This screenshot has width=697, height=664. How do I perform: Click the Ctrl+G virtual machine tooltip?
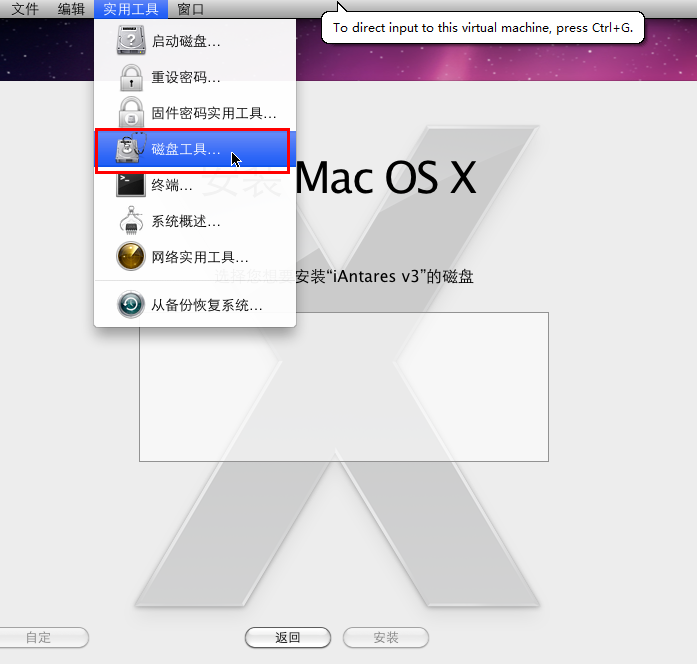pyautogui.click(x=483, y=28)
